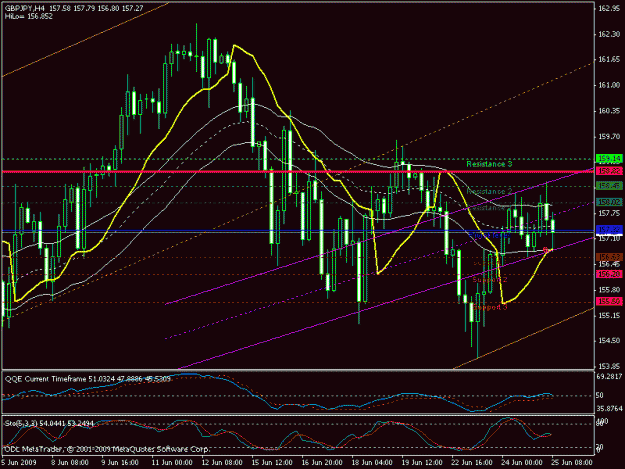
Task: Click the 8 Jun 08:00 time label
Action: tap(70, 463)
